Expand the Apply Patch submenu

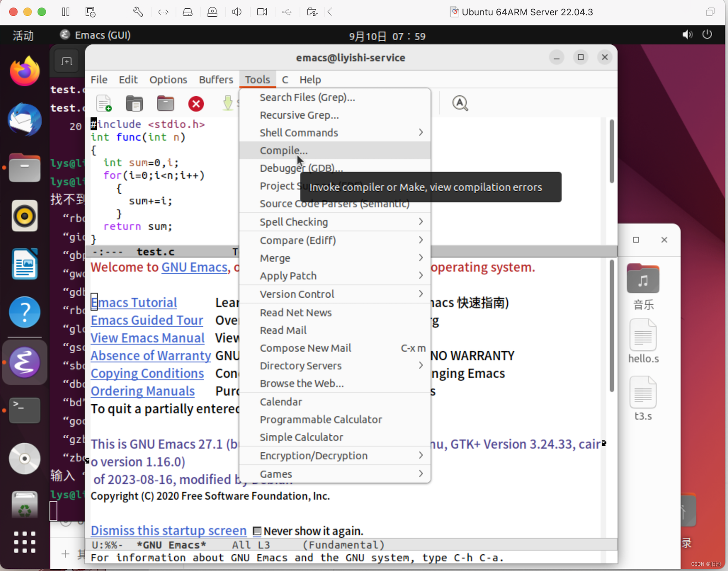(x=335, y=276)
